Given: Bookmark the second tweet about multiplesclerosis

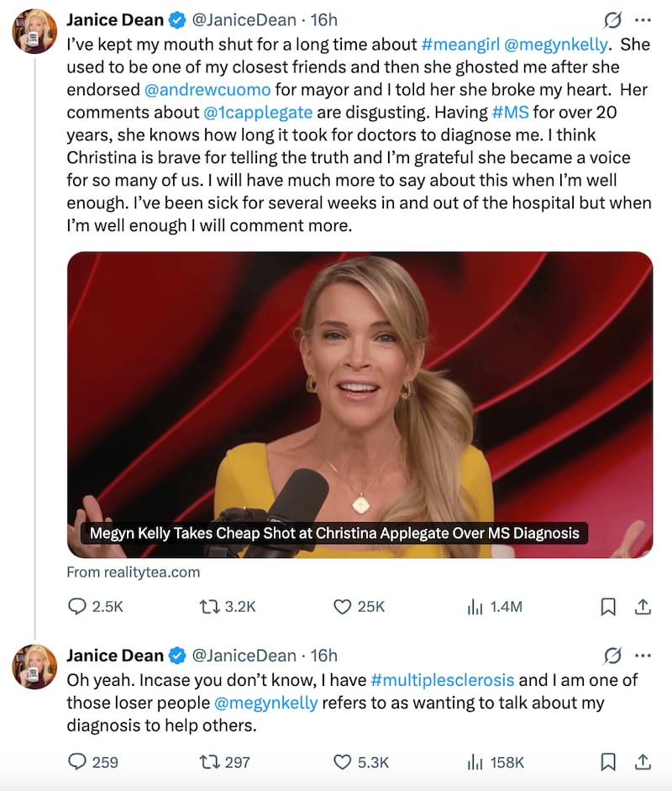Looking at the screenshot, I should (x=608, y=762).
